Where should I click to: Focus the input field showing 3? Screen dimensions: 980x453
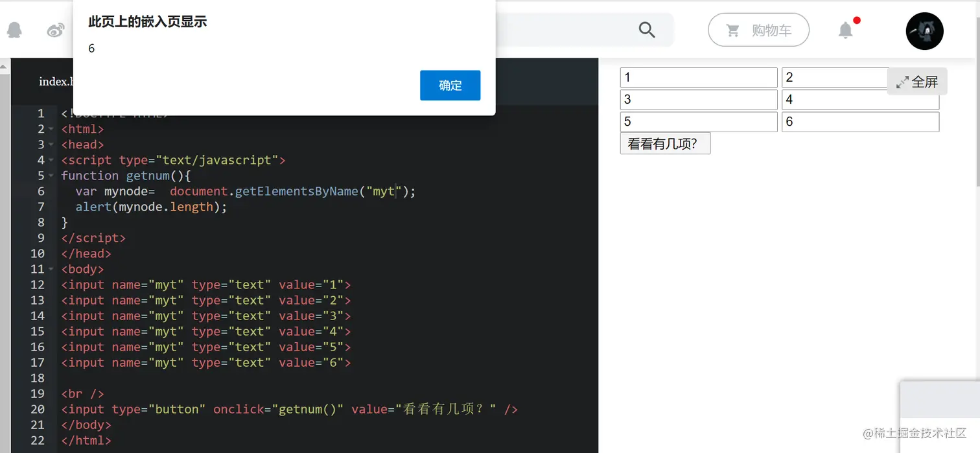point(699,100)
